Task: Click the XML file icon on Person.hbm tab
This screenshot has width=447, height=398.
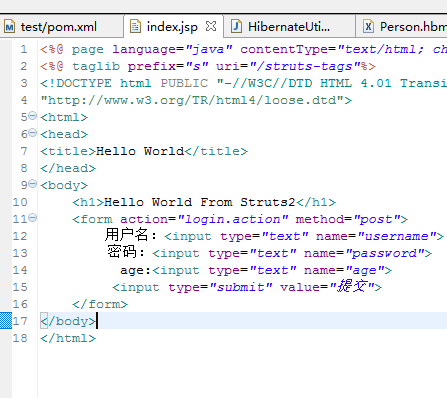Action: pos(368,26)
